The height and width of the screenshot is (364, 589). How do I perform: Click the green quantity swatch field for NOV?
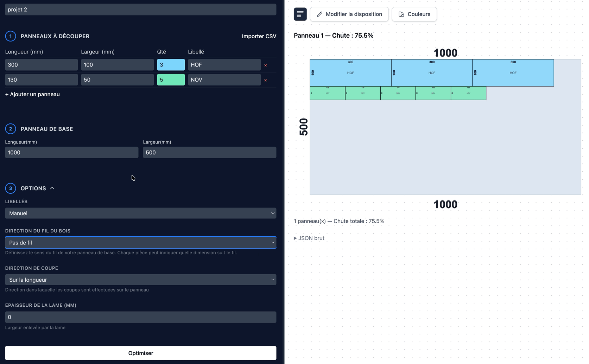click(x=171, y=80)
